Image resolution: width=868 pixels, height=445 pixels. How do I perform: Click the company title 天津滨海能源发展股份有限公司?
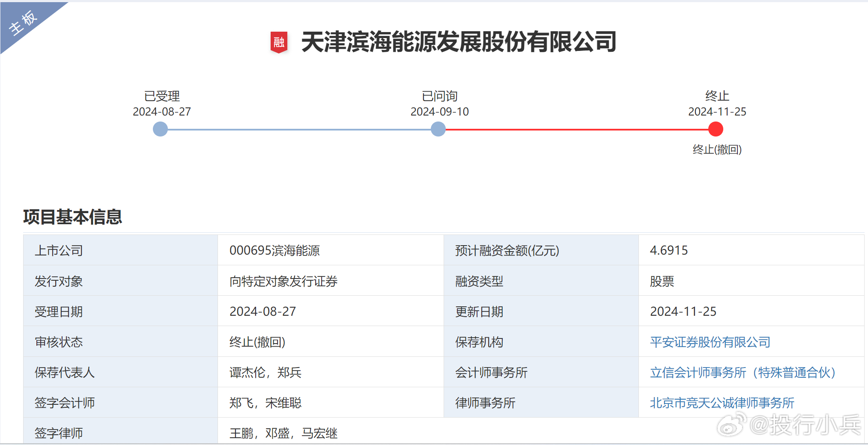459,42
